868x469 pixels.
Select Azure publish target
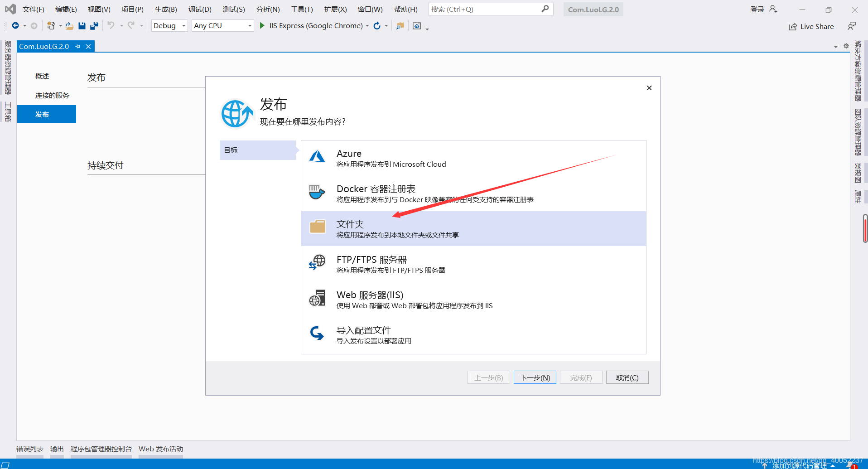tap(473, 158)
